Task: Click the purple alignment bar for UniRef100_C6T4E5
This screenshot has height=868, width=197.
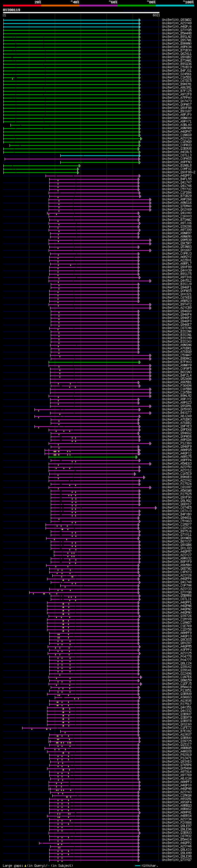Action: [x=104, y=508]
